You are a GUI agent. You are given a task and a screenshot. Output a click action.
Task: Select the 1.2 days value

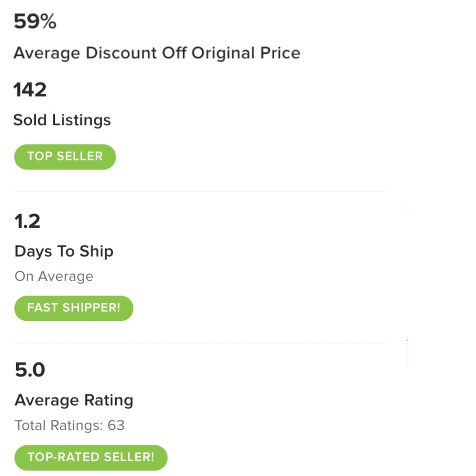[x=27, y=221]
